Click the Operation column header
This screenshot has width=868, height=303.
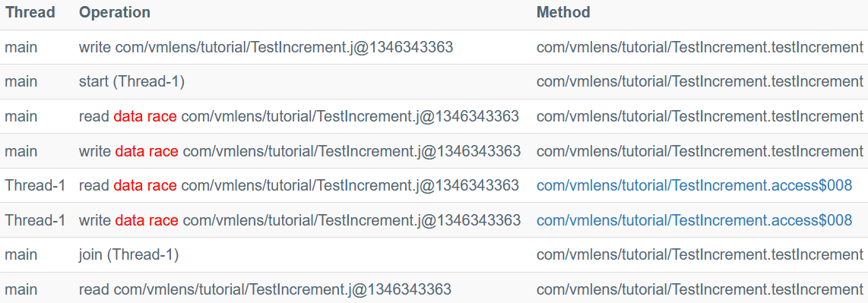[115, 13]
